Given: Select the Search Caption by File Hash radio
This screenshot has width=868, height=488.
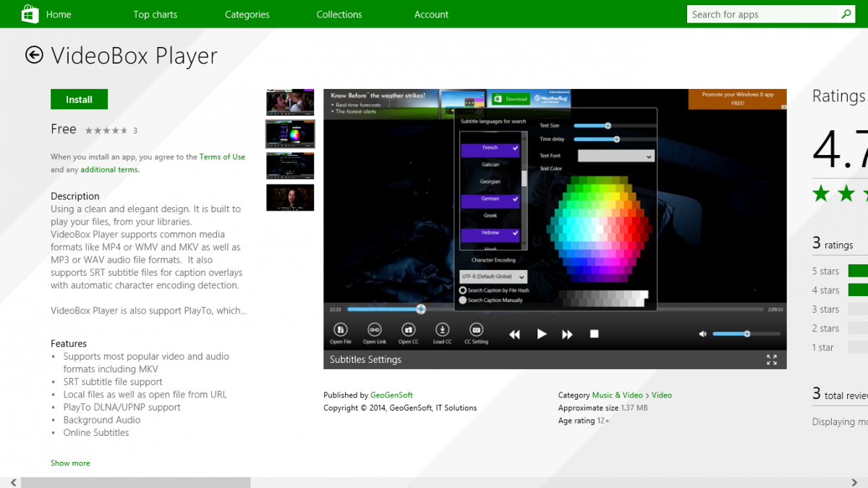Looking at the screenshot, I should pyautogui.click(x=464, y=290).
